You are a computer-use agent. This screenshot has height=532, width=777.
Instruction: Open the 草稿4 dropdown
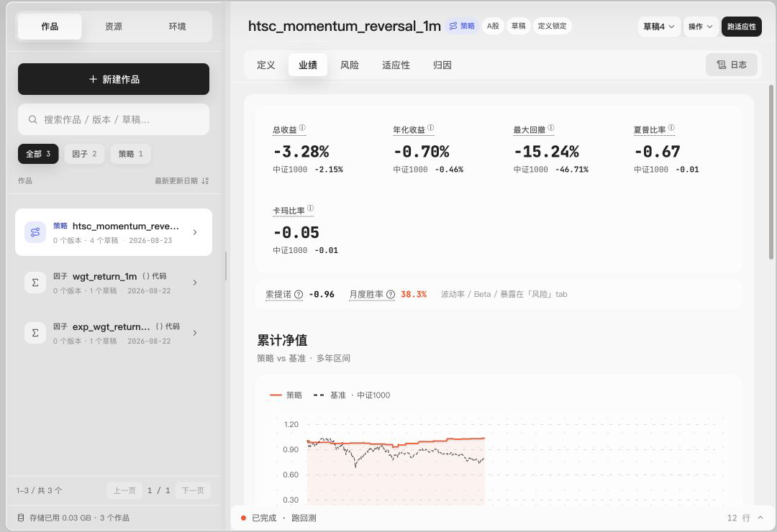pos(659,27)
